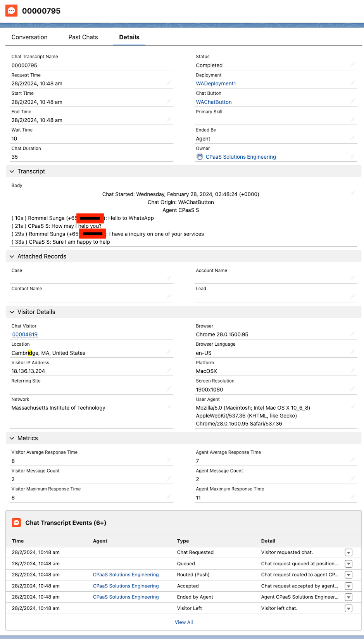Click the edit pencil for Status field
The width and height of the screenshot is (364, 639).
(352, 64)
